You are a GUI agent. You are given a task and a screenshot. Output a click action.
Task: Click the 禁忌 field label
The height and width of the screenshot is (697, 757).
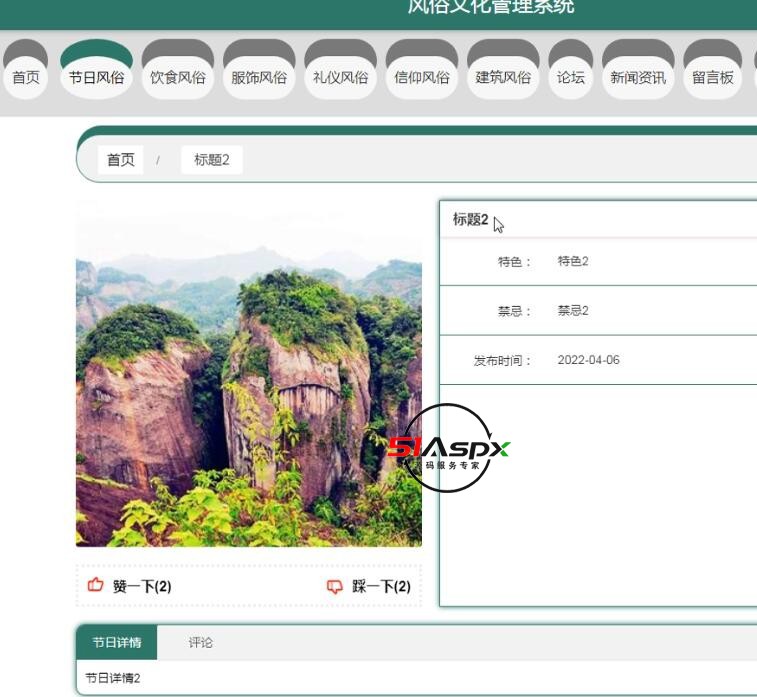514,311
